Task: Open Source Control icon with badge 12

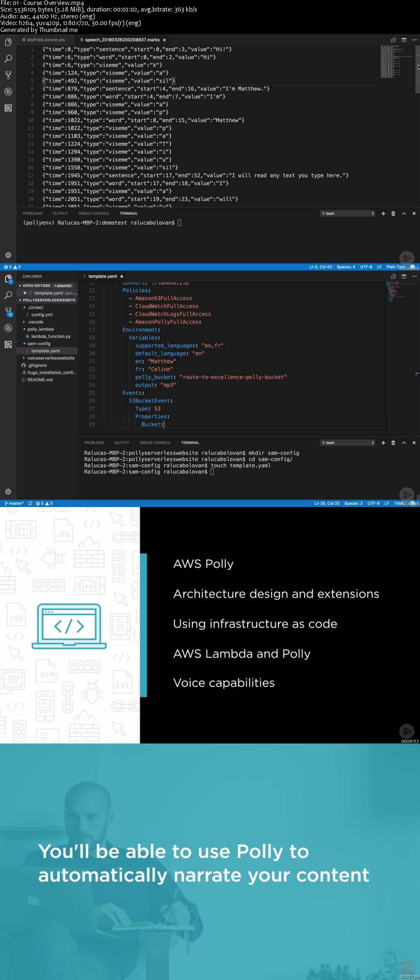Action: coord(8,312)
